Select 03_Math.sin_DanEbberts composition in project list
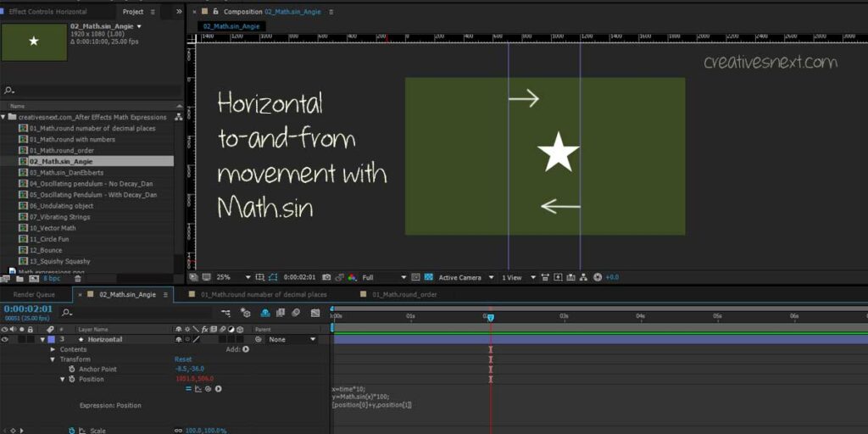Image resolution: width=868 pixels, height=434 pixels. click(66, 172)
